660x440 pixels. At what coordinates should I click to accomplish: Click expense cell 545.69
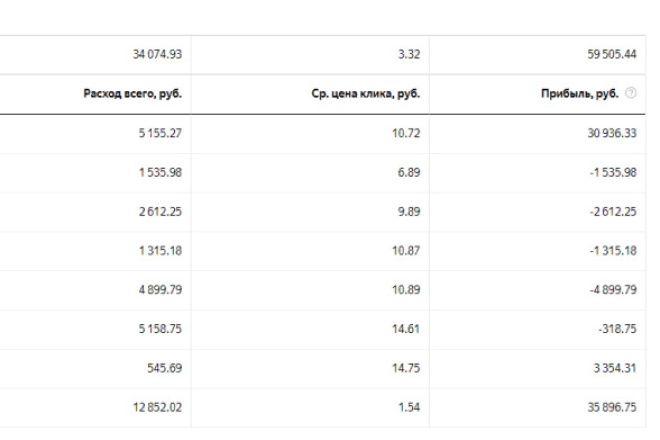point(165,368)
